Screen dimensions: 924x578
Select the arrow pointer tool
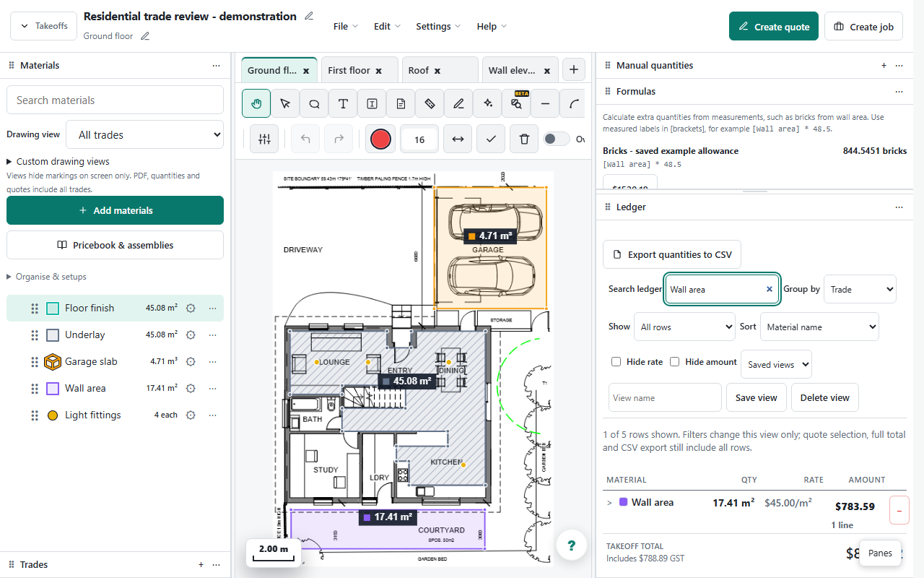(x=285, y=103)
